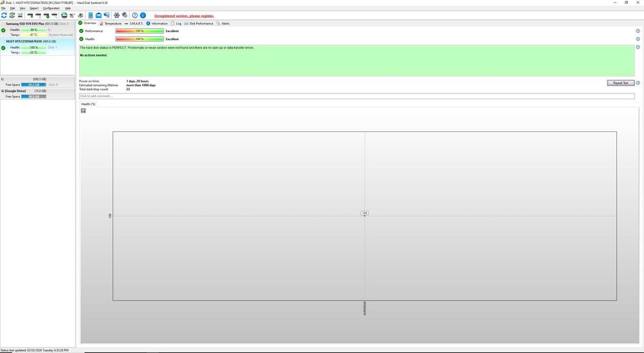The image size is (644, 353).
Task: Click the help icon next to Repeat Test
Action: pos(638,82)
